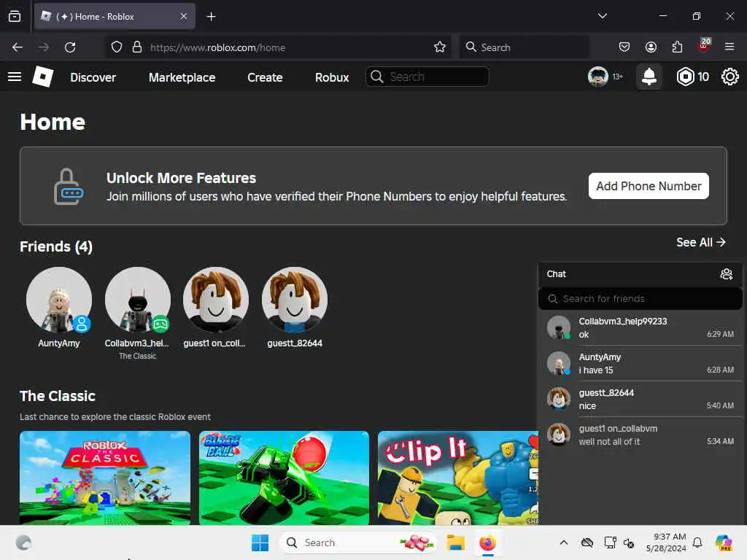Click the Firefox URL address bar
The height and width of the screenshot is (560, 747).
[277, 47]
